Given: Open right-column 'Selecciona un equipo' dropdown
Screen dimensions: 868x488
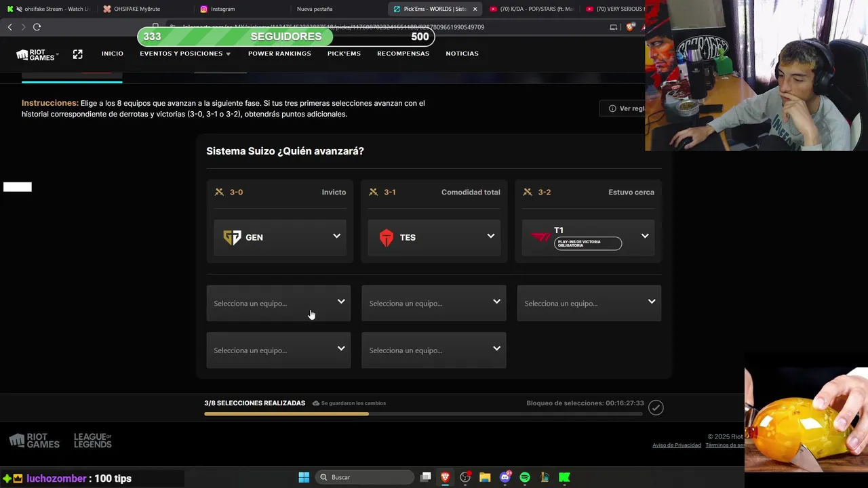Looking at the screenshot, I should [x=589, y=303].
